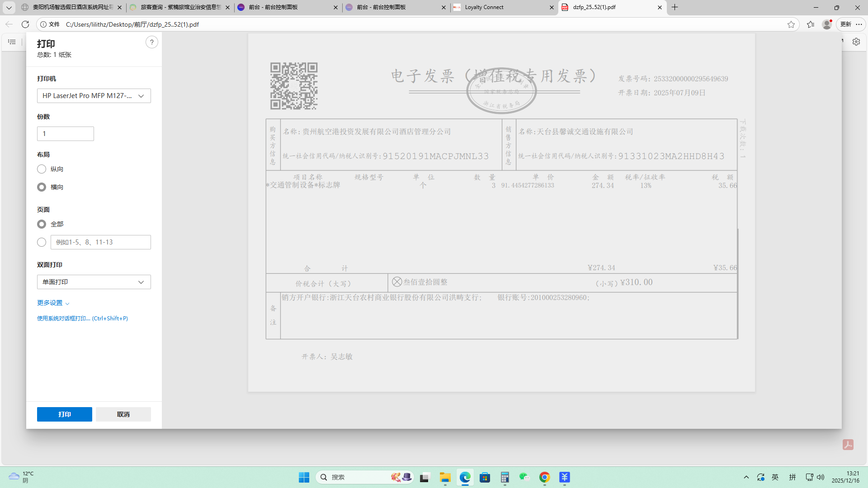Select the custom page range radio button

pos(42,242)
